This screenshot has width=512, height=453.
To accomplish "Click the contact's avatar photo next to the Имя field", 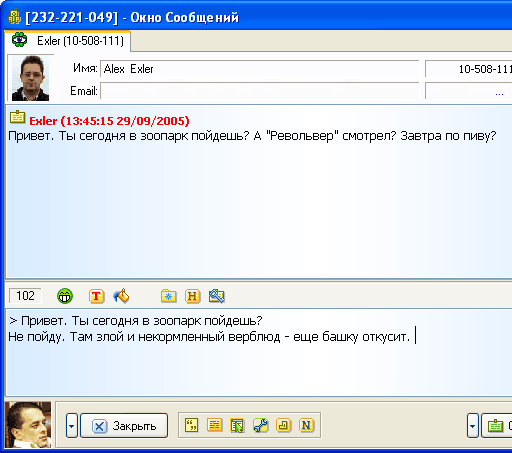I will [30, 78].
